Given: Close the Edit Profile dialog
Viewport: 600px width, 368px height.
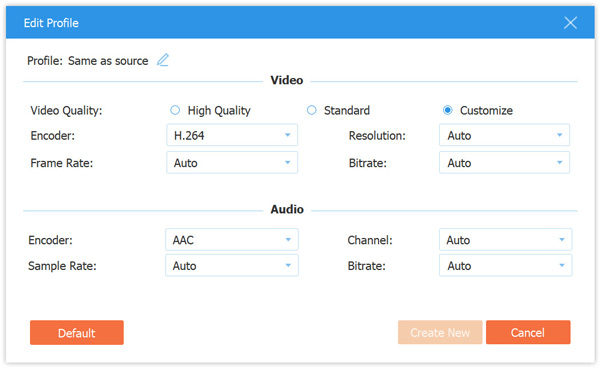Looking at the screenshot, I should (570, 23).
